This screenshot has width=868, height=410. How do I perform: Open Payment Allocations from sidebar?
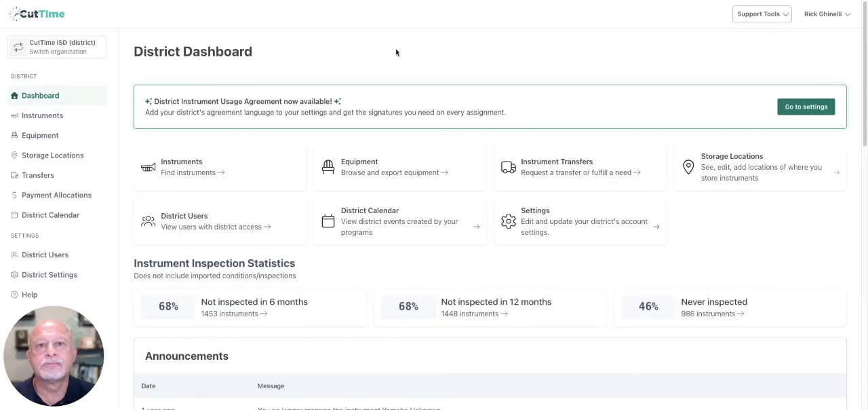point(56,195)
